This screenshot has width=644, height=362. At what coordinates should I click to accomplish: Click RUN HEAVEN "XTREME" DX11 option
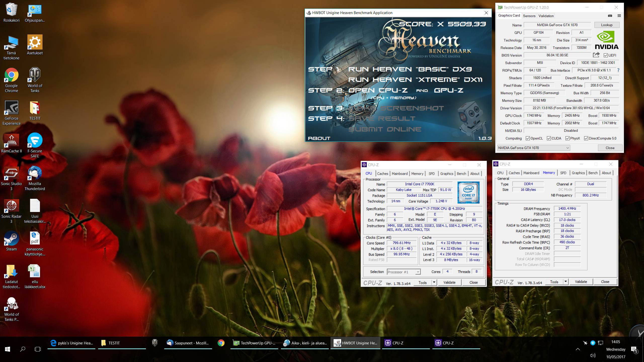pyautogui.click(x=415, y=79)
